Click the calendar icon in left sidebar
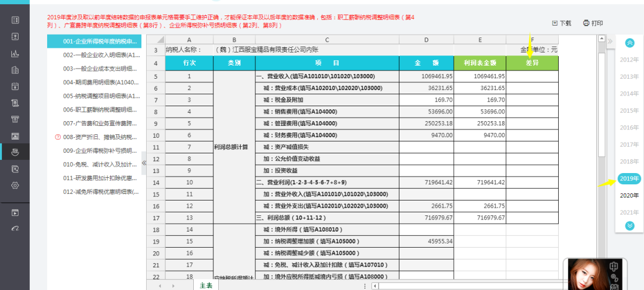Image resolution: width=644 pixels, height=290 pixels. (x=15, y=87)
